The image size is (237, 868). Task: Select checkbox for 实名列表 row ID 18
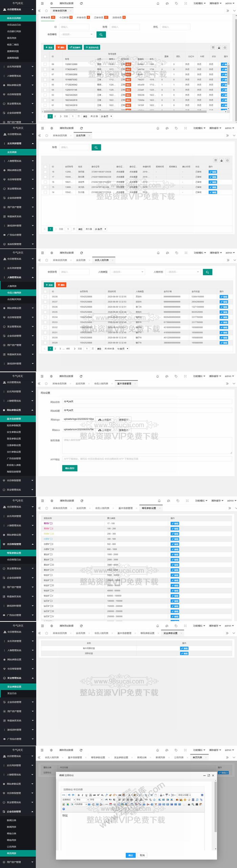tap(45, 172)
